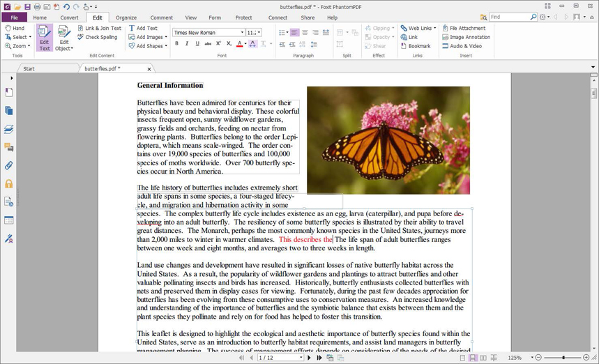
Task: Click the zoom out minus button
Action: (x=538, y=358)
